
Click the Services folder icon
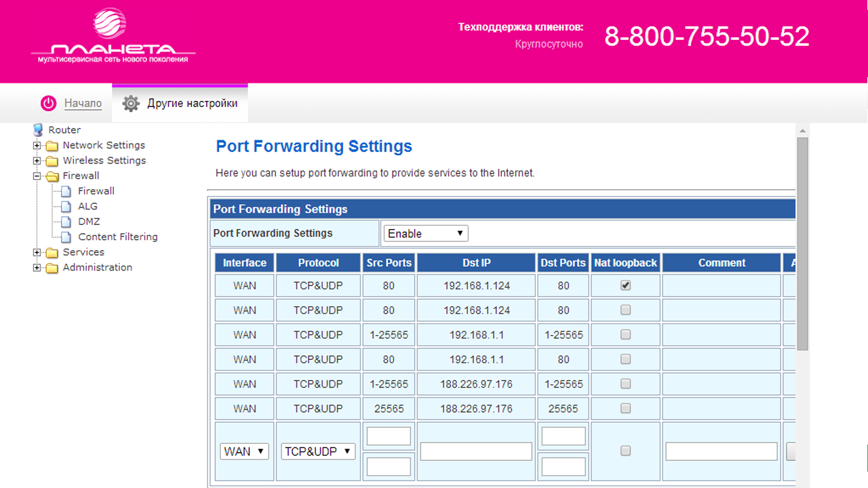52,252
